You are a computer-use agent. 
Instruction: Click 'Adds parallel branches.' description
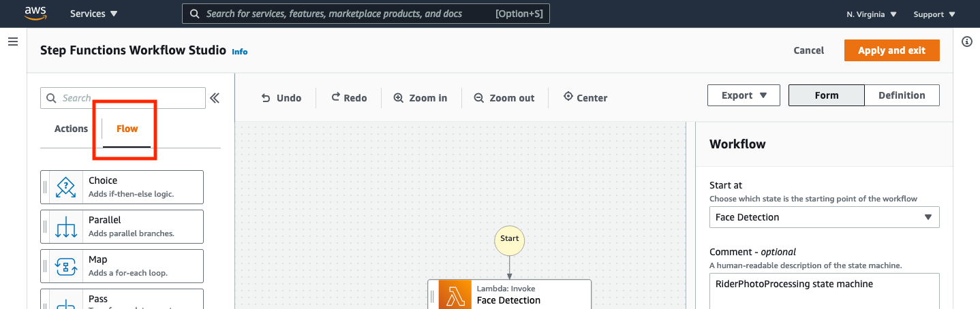(x=132, y=233)
